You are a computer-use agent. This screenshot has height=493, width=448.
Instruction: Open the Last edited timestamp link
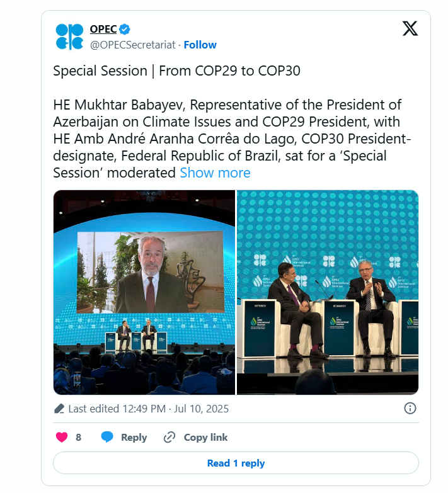tap(148, 409)
